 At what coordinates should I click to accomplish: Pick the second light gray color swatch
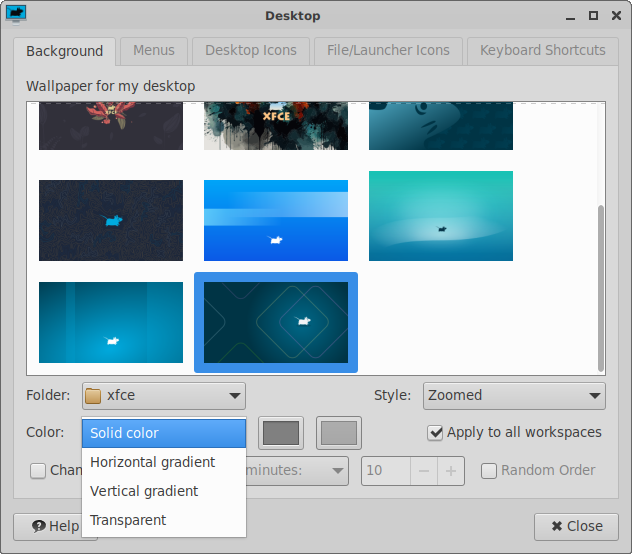pyautogui.click(x=339, y=433)
